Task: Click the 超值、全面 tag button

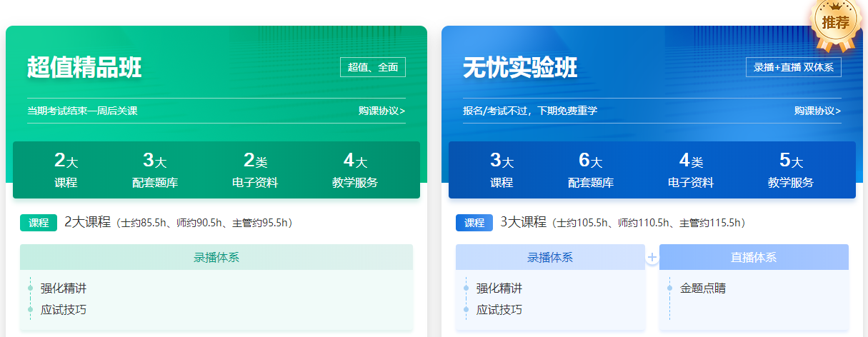Action: (373, 67)
